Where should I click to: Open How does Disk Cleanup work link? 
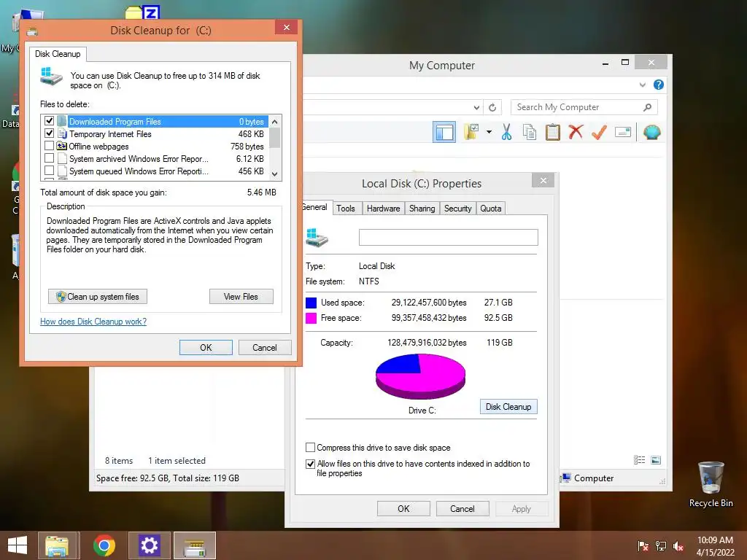93,322
